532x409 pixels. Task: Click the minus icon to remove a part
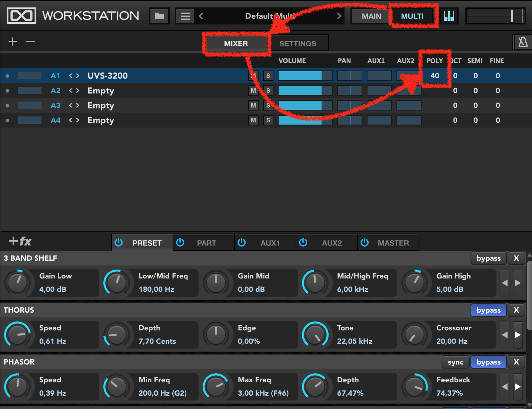pos(30,41)
